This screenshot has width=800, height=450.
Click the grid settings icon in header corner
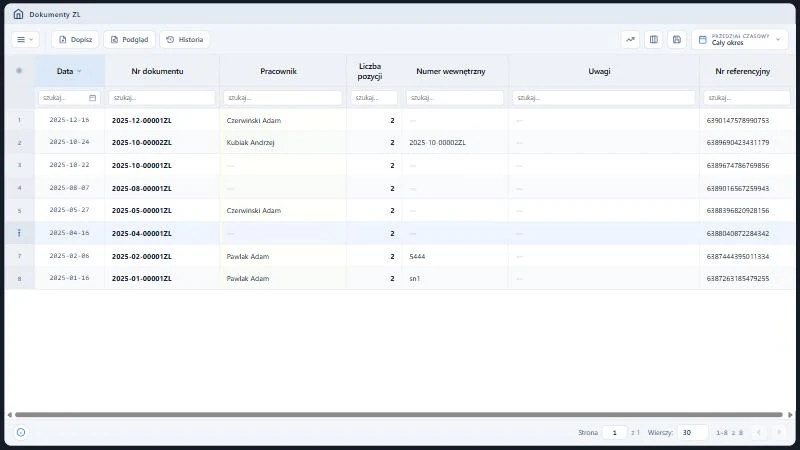19,71
